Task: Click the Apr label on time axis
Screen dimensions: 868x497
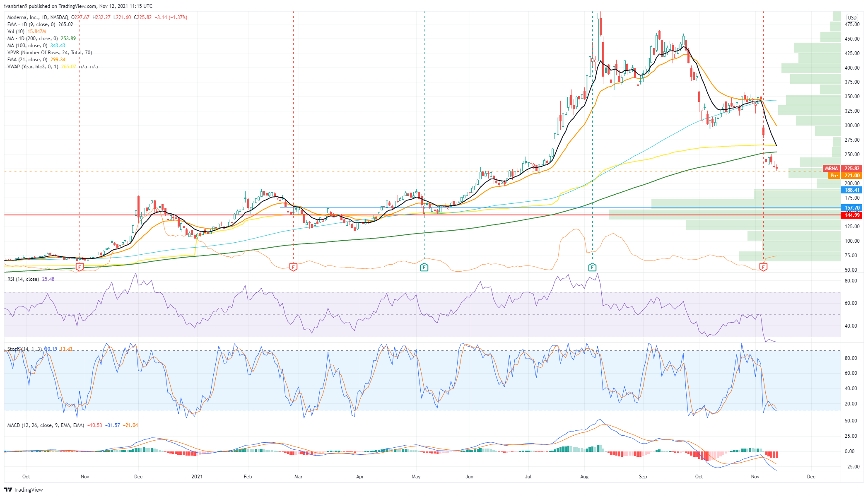Action: point(360,477)
